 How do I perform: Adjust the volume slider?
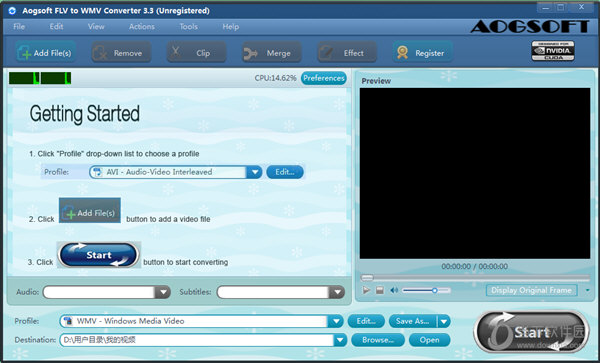pyautogui.click(x=426, y=291)
